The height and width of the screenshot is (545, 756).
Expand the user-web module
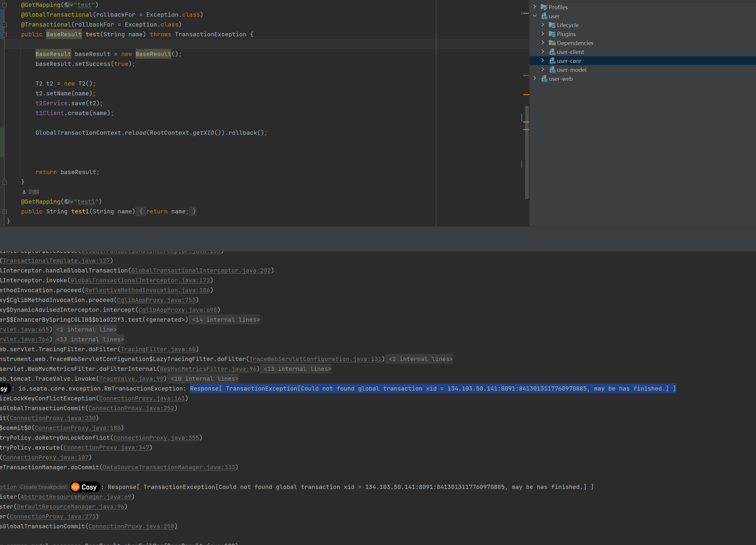click(x=535, y=79)
